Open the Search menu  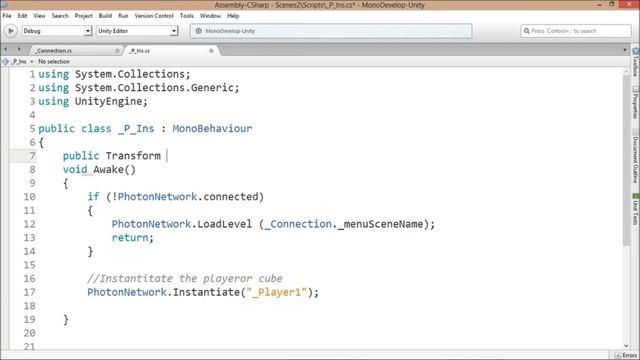(60, 16)
